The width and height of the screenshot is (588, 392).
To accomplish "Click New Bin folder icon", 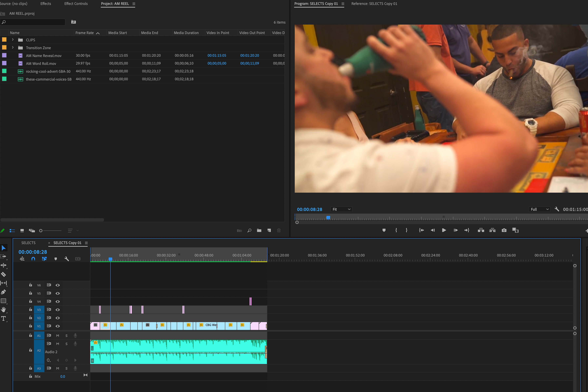I will point(259,230).
